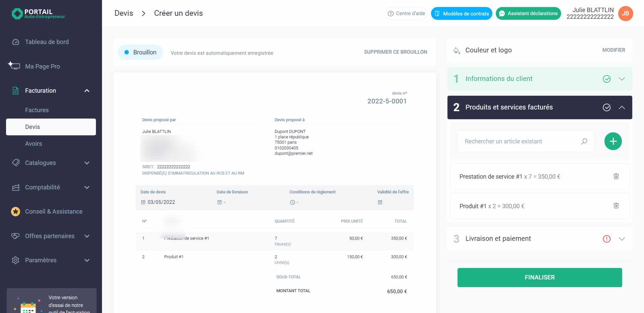Expand the Informations du client section

pyautogui.click(x=622, y=79)
